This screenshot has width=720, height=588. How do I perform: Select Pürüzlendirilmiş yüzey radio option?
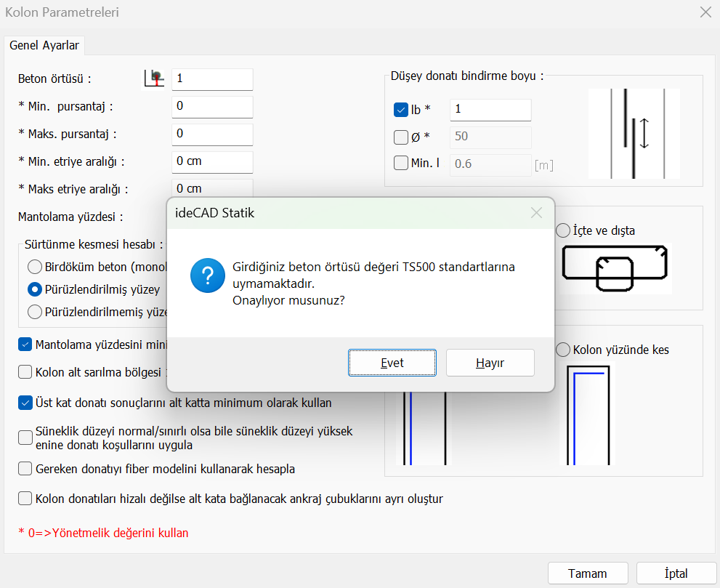point(34,289)
